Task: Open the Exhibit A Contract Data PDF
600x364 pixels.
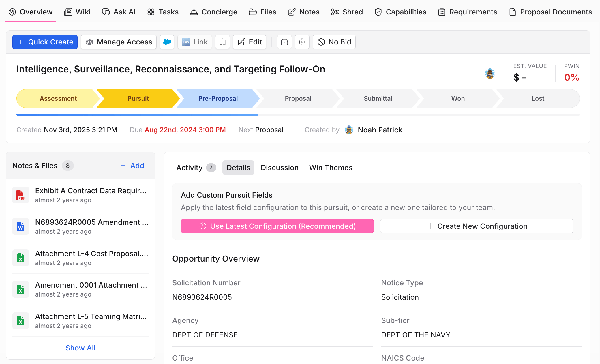Action: point(91,191)
